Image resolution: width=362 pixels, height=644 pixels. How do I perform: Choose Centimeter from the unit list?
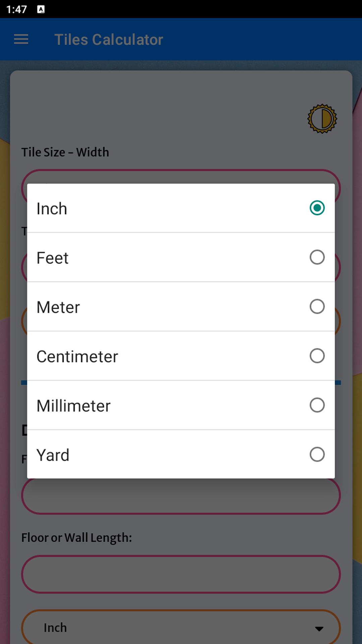coord(181,356)
